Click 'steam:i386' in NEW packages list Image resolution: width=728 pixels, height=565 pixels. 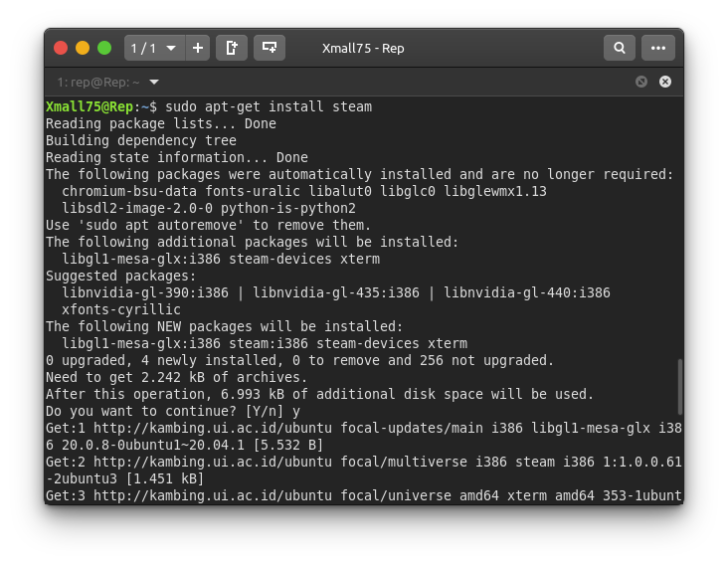[269, 343]
